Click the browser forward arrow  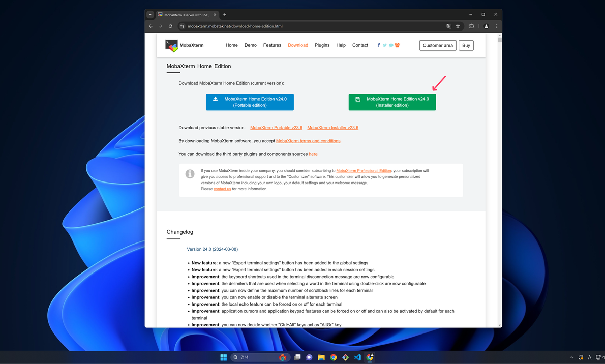point(161,26)
